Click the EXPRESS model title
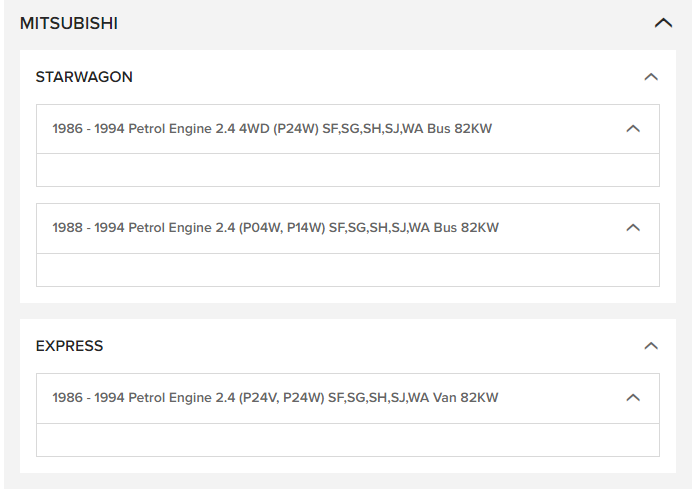The image size is (694, 493). pyautogui.click(x=69, y=346)
